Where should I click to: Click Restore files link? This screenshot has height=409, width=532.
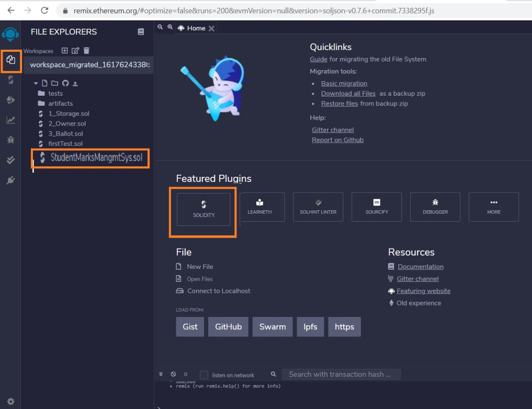339,104
